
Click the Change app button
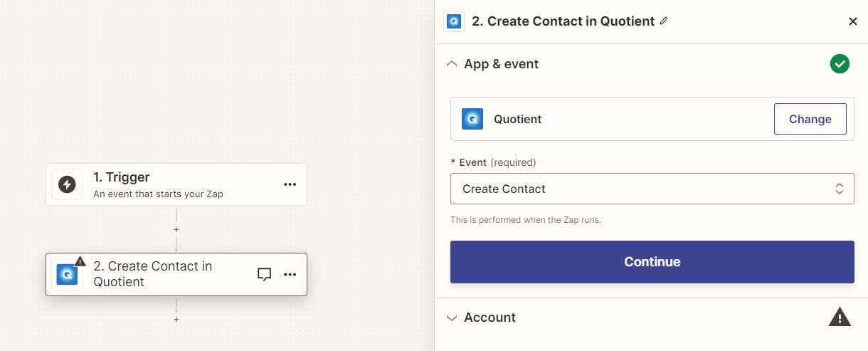point(810,119)
